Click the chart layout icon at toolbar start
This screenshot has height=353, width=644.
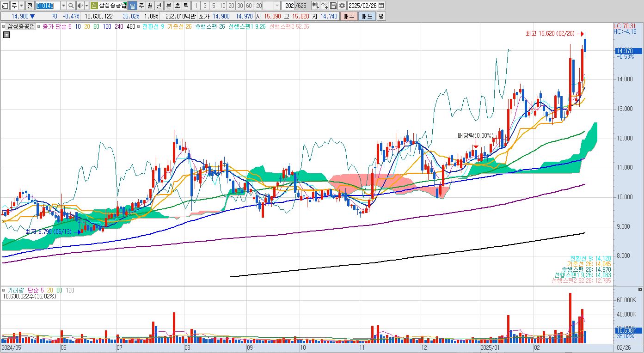point(5,6)
